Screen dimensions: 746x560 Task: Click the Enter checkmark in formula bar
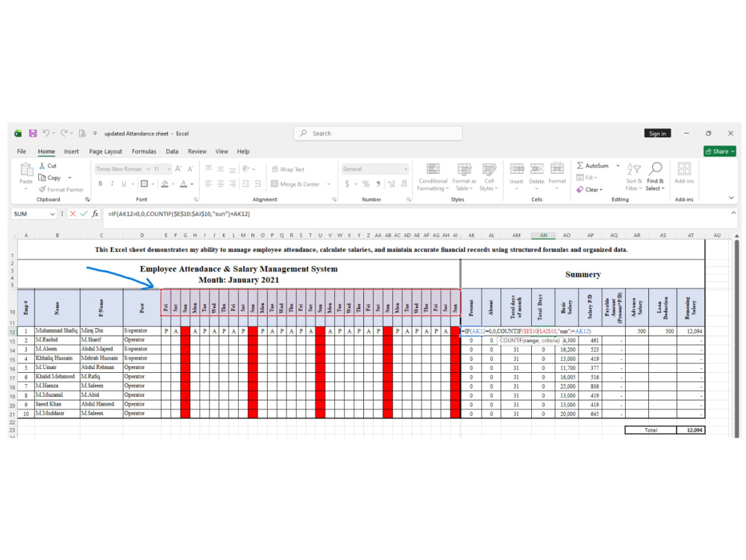84,214
